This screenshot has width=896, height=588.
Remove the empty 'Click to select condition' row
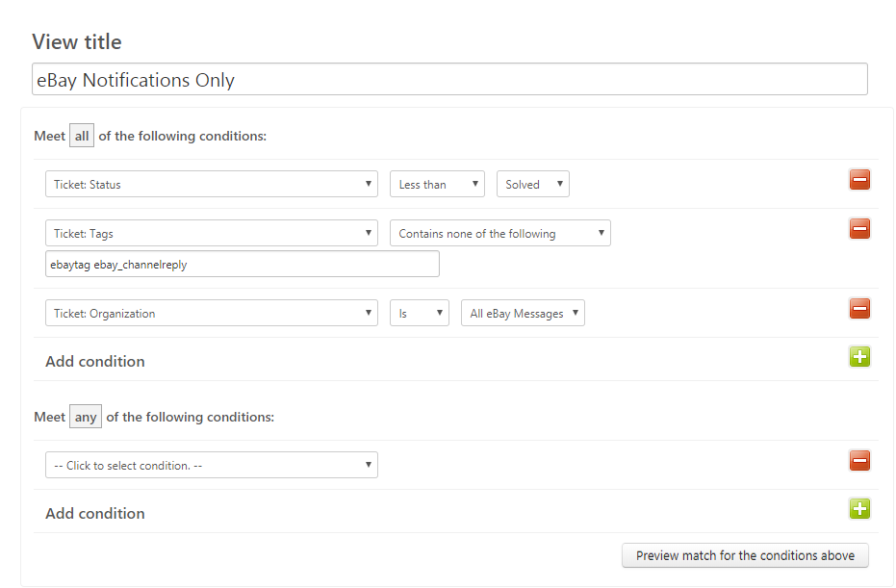click(859, 461)
